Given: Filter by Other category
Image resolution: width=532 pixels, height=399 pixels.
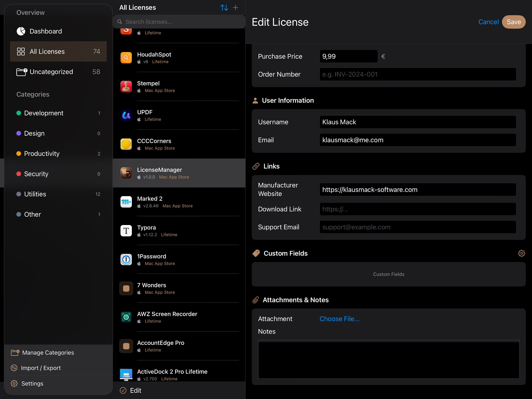Looking at the screenshot, I should [58, 214].
